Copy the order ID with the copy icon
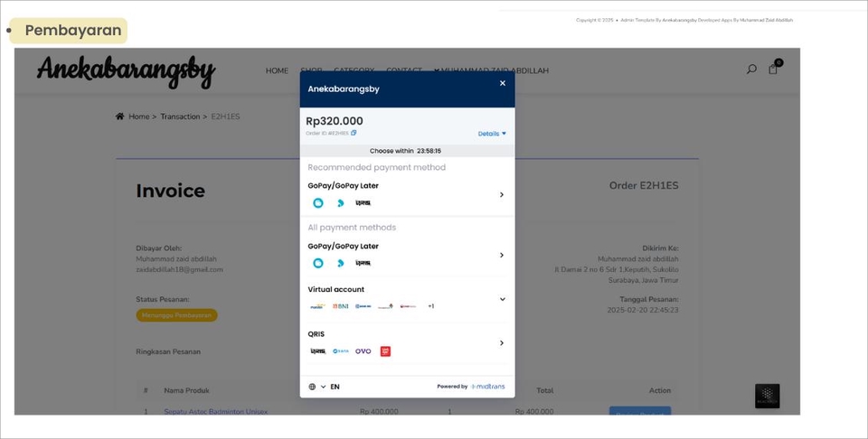868x439 pixels. point(354,133)
